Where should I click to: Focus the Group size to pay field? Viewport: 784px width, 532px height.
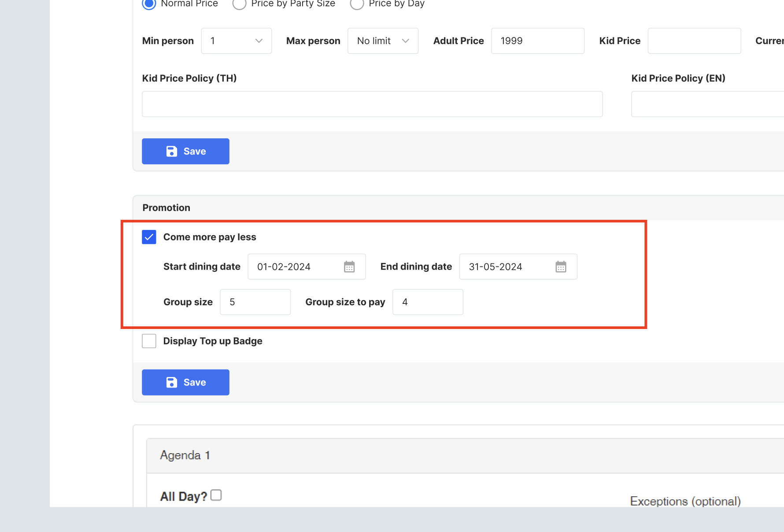click(x=427, y=302)
